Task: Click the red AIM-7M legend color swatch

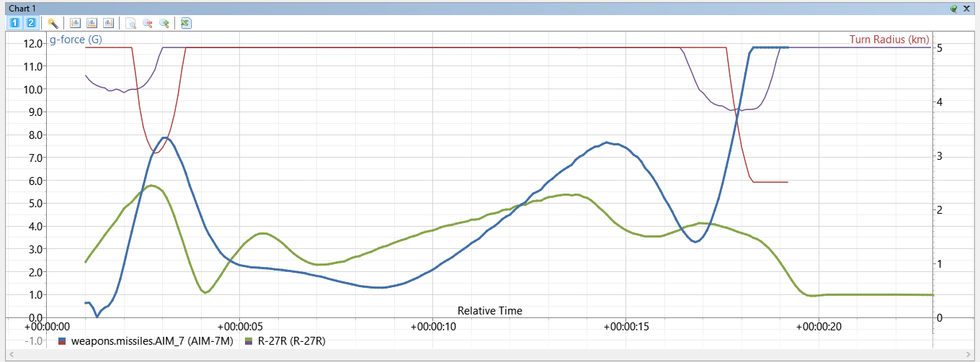Action: pyautogui.click(x=63, y=344)
